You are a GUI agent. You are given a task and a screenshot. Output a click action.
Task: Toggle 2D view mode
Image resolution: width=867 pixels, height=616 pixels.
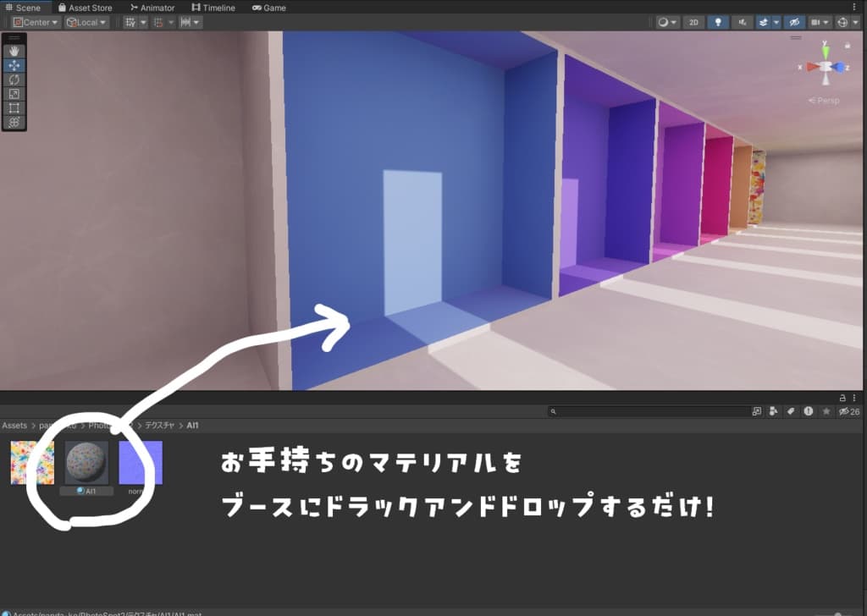point(693,22)
